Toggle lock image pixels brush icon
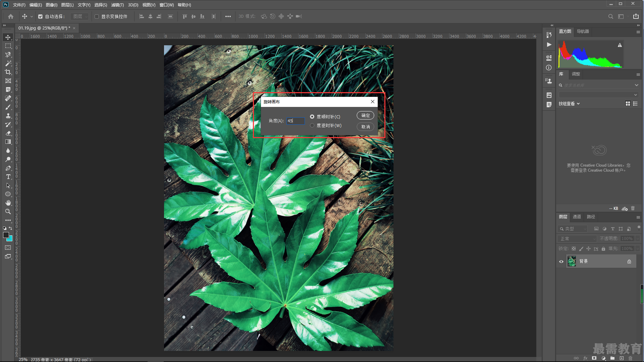Image resolution: width=644 pixels, height=362 pixels. click(581, 249)
